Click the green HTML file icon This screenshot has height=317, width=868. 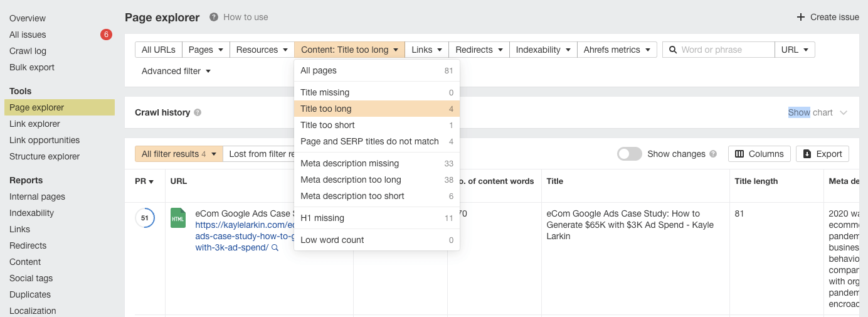178,218
